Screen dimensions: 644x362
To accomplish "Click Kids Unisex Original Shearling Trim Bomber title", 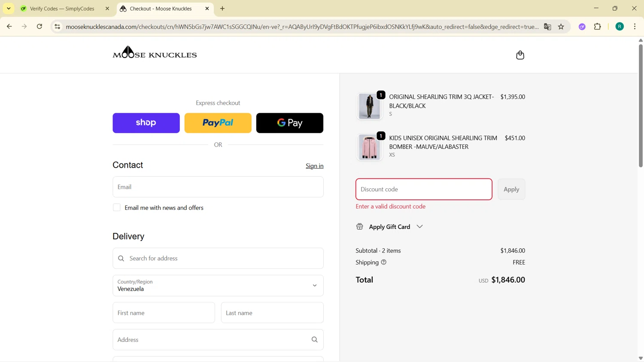I will point(443,142).
